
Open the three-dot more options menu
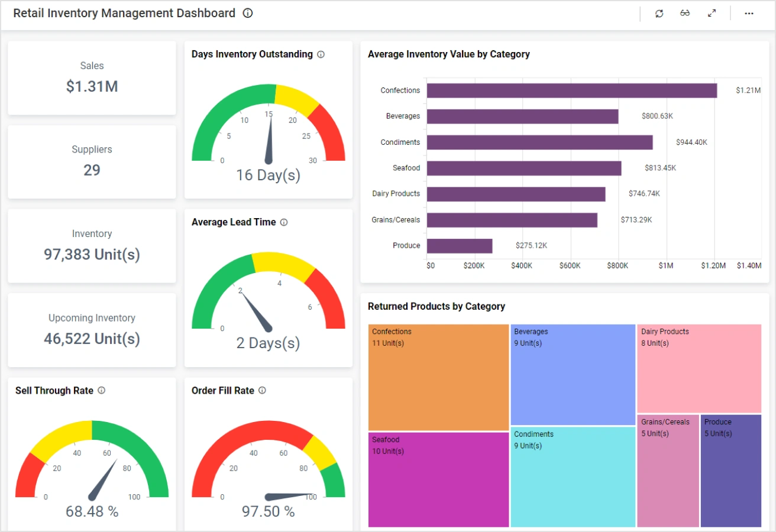point(749,14)
